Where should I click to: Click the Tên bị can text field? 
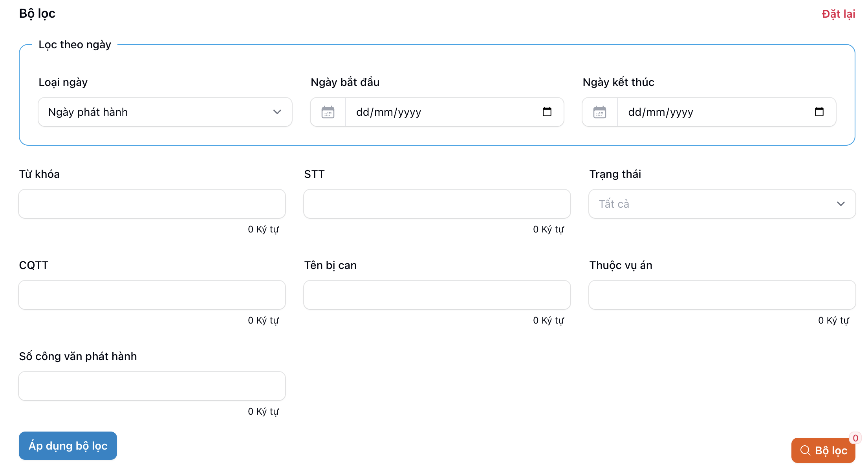pos(437,295)
